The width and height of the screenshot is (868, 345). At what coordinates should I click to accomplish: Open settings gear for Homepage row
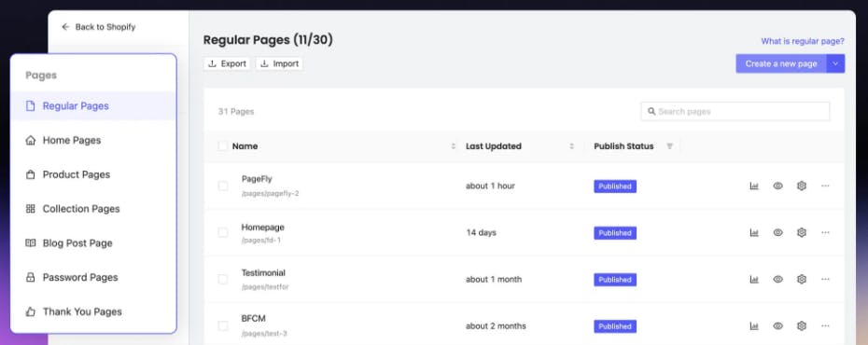(801, 233)
